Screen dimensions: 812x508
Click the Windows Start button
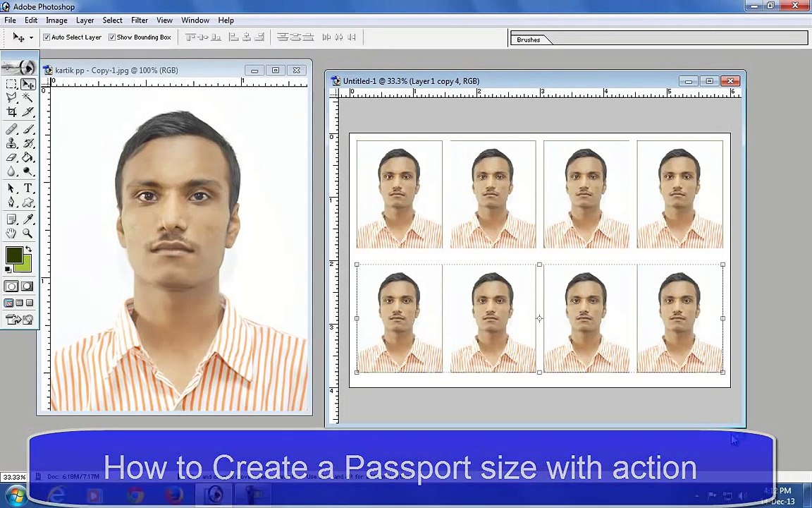16,497
